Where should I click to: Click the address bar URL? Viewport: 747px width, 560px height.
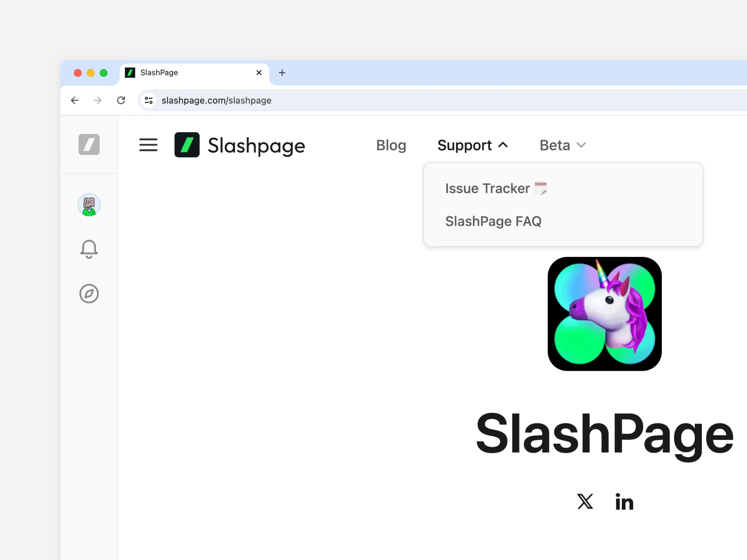[x=216, y=100]
